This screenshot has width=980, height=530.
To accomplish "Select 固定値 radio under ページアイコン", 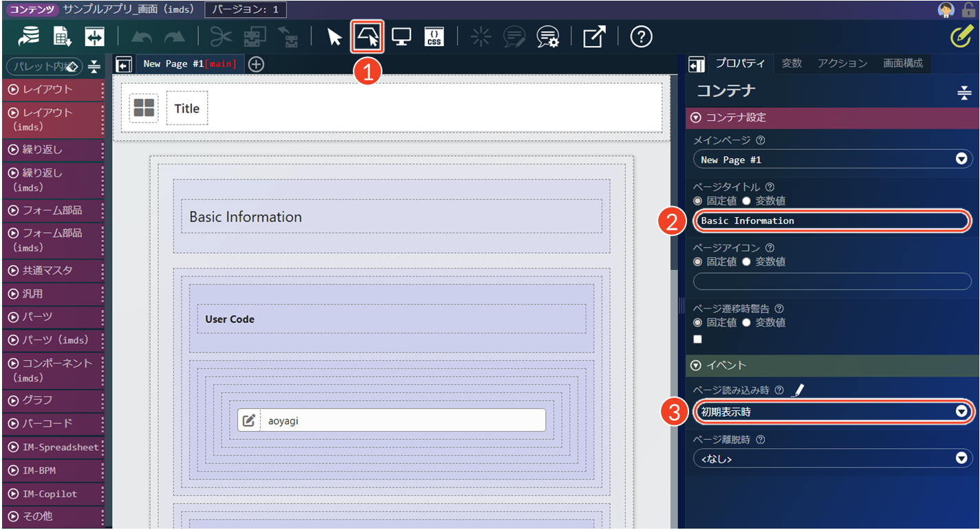I will [698, 262].
